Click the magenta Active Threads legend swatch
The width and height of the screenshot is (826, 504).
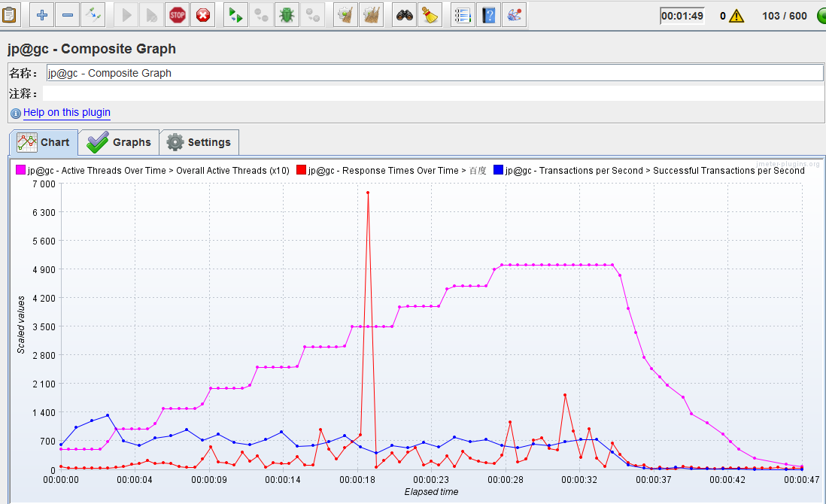point(20,169)
